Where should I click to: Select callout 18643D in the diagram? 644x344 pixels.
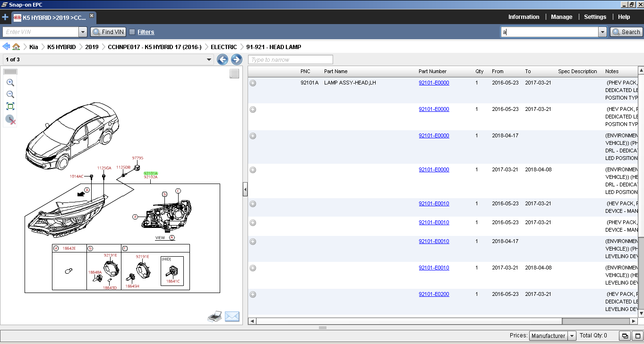(x=110, y=288)
